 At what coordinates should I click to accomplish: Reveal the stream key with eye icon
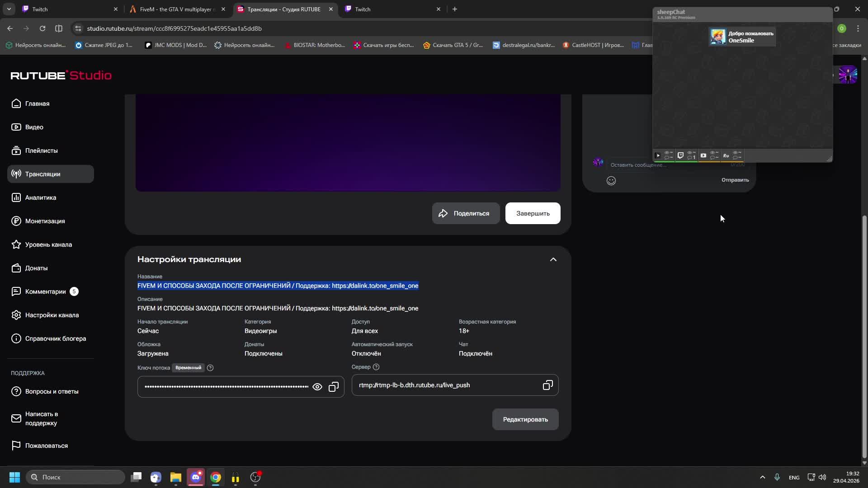(317, 387)
